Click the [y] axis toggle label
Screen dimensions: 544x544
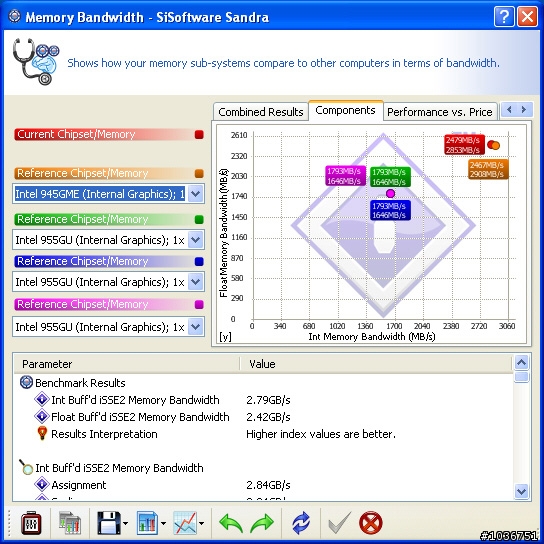click(225, 337)
